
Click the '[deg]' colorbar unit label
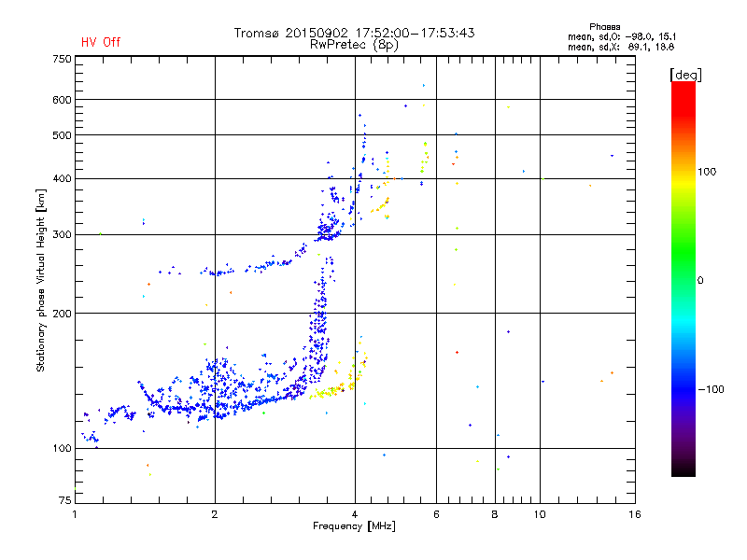[685, 76]
